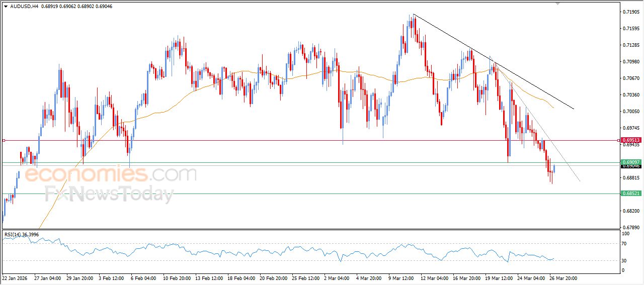Click the 0.71905 price scale label
Viewport: 644px width, 285px height.
(630, 12)
